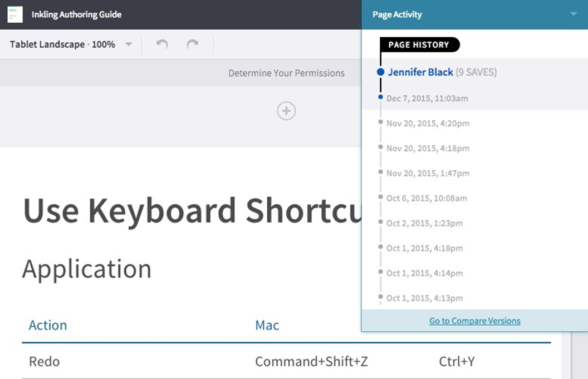Select the Oct 6, 2015, 10:08am save
Screen dimensions: 588x379
tap(427, 198)
